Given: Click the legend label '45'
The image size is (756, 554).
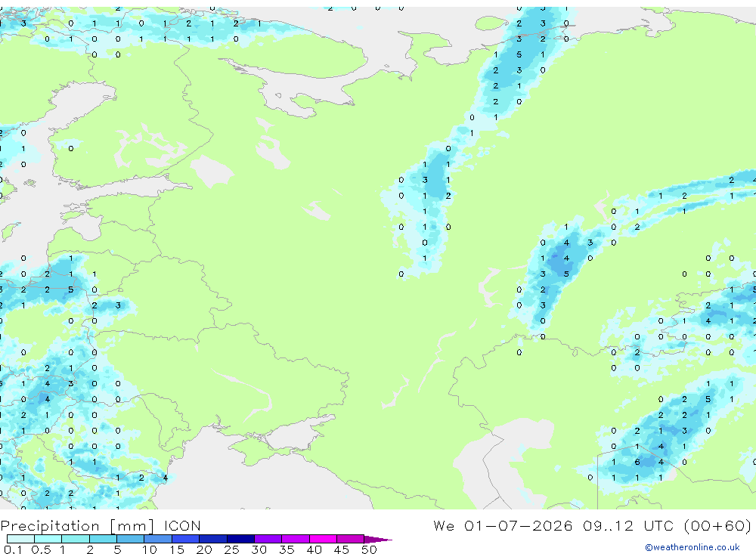Looking at the screenshot, I should pyautogui.click(x=342, y=549).
